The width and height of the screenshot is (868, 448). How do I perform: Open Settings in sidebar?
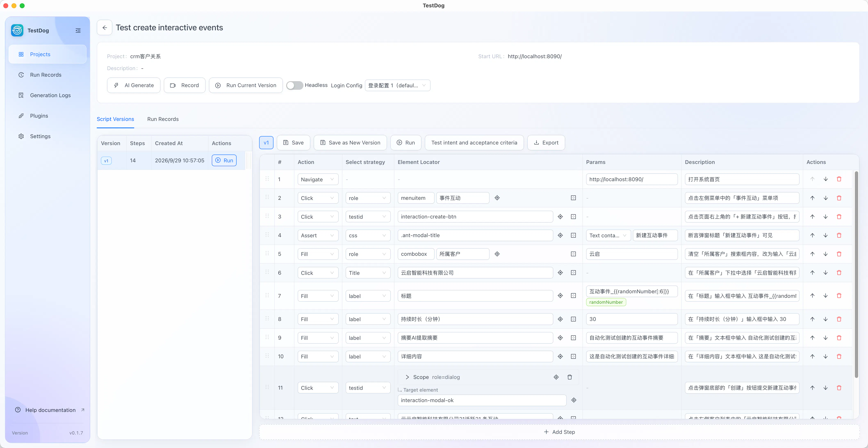[48, 136]
